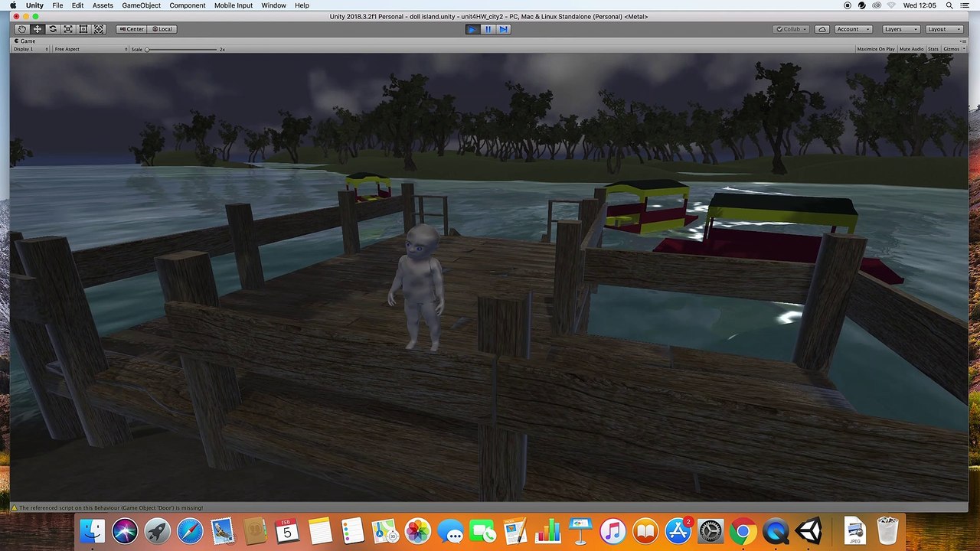Open the Layout dropdown

click(x=944, y=29)
